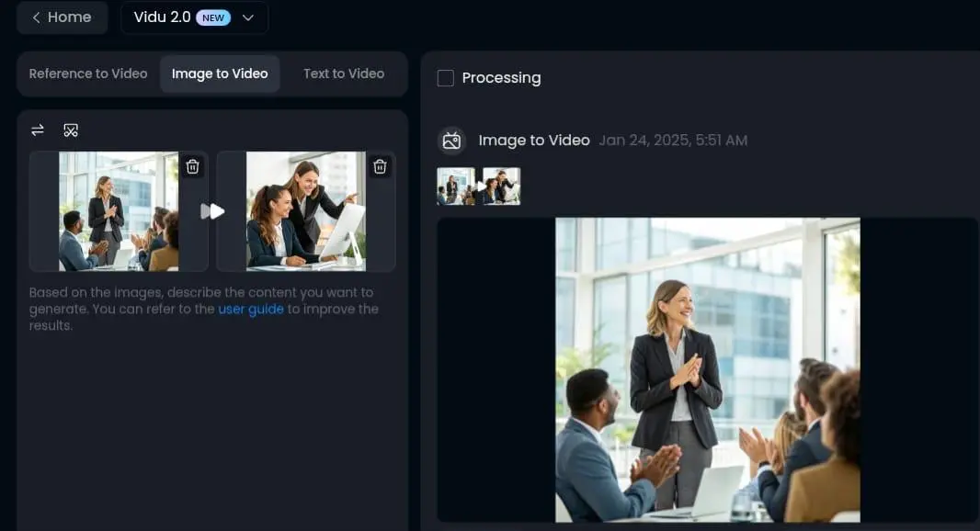
Task: Expand the Vidu 2.0 model dropdown arrow
Action: 248,17
